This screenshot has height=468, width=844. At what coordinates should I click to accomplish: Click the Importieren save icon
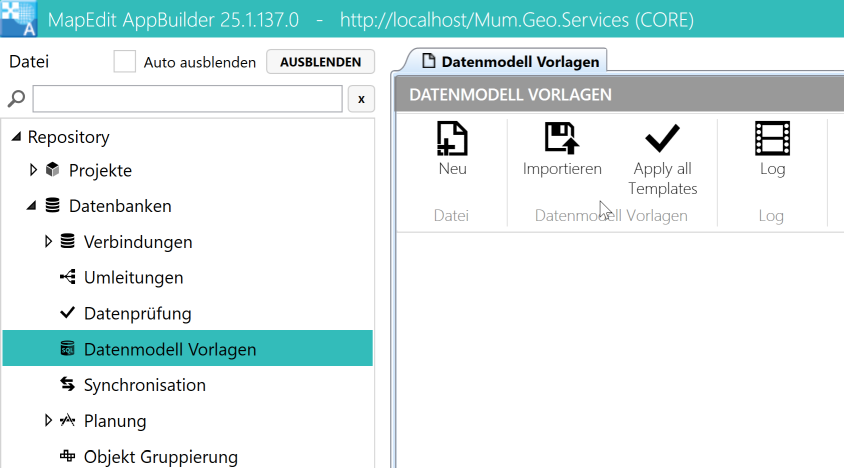562,139
